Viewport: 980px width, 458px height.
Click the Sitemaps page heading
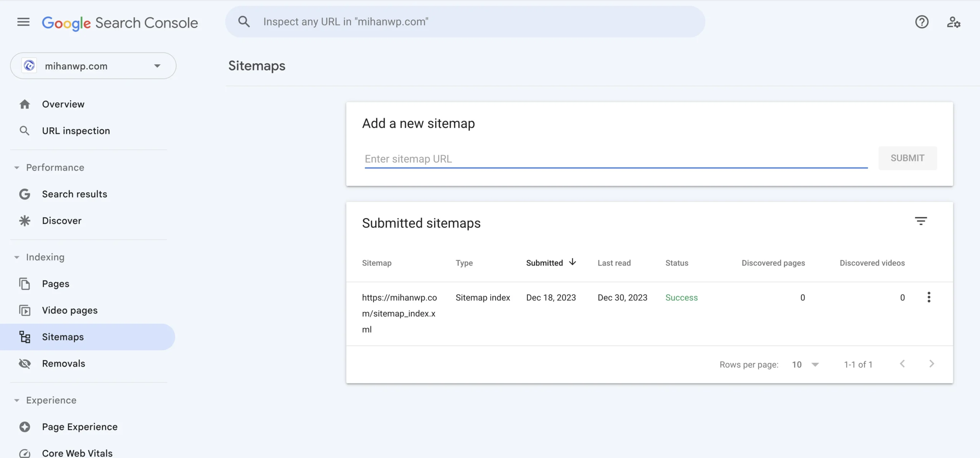pyautogui.click(x=257, y=66)
